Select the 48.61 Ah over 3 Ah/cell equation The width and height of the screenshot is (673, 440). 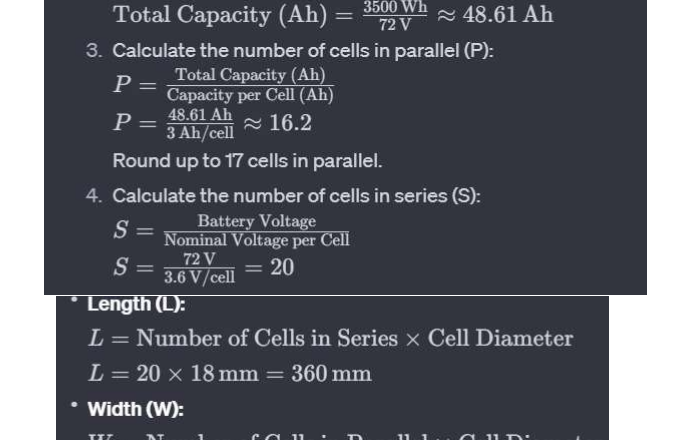coord(212,124)
